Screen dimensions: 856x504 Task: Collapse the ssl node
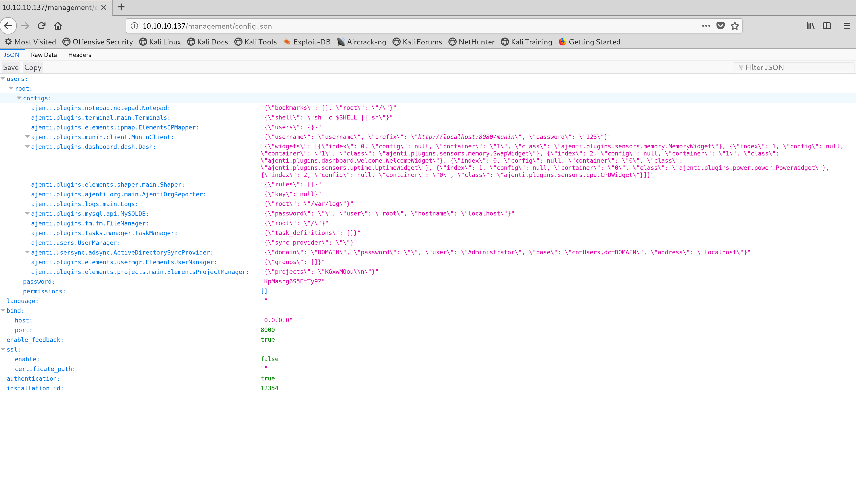3,349
